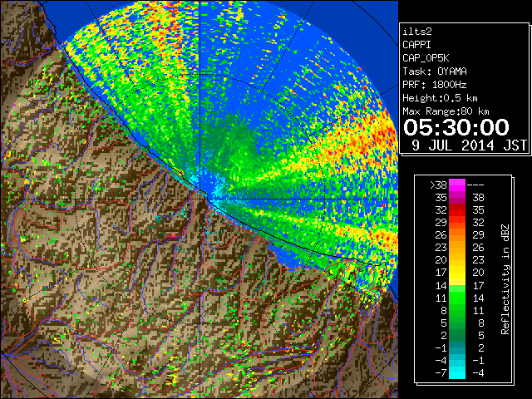
Task: Click the '>38' legend label
Action: 438,185
